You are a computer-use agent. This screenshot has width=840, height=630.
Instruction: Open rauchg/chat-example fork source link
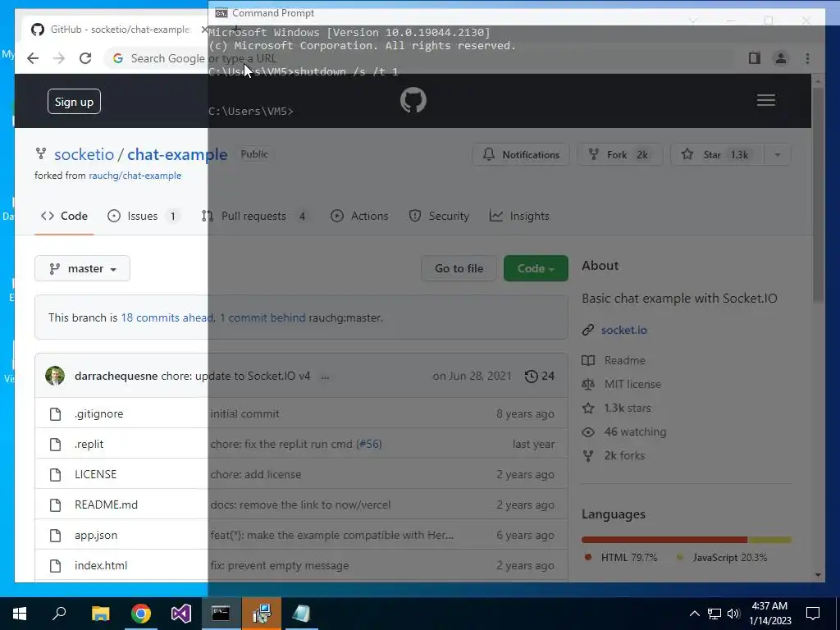pyautogui.click(x=135, y=176)
